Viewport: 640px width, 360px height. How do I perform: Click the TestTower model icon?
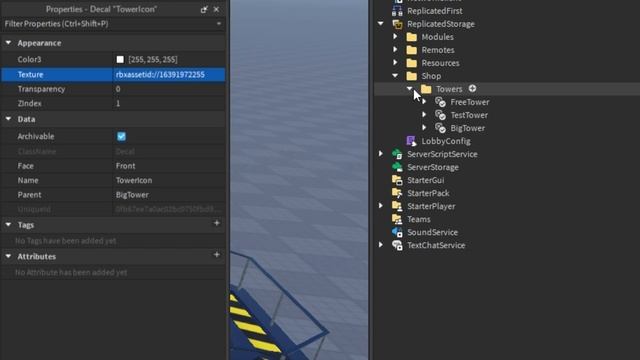tap(440, 115)
